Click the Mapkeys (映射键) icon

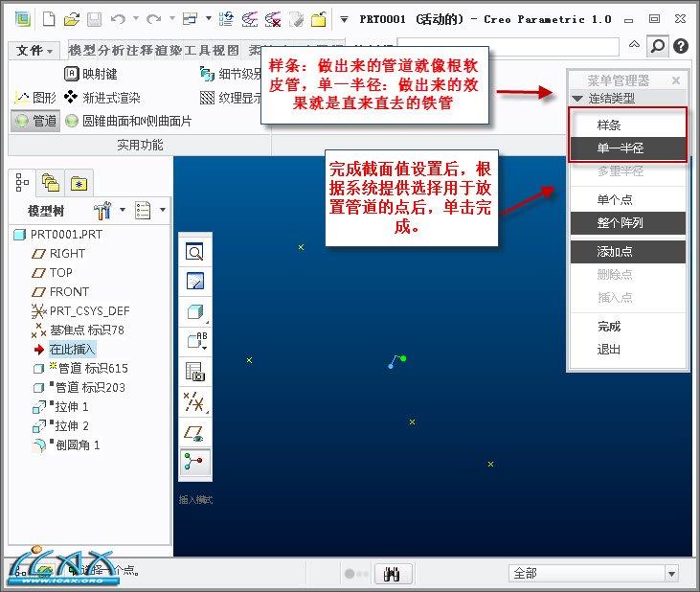click(72, 74)
